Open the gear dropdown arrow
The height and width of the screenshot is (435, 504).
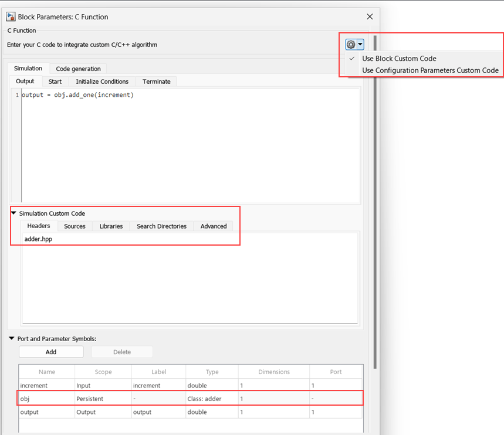point(360,45)
